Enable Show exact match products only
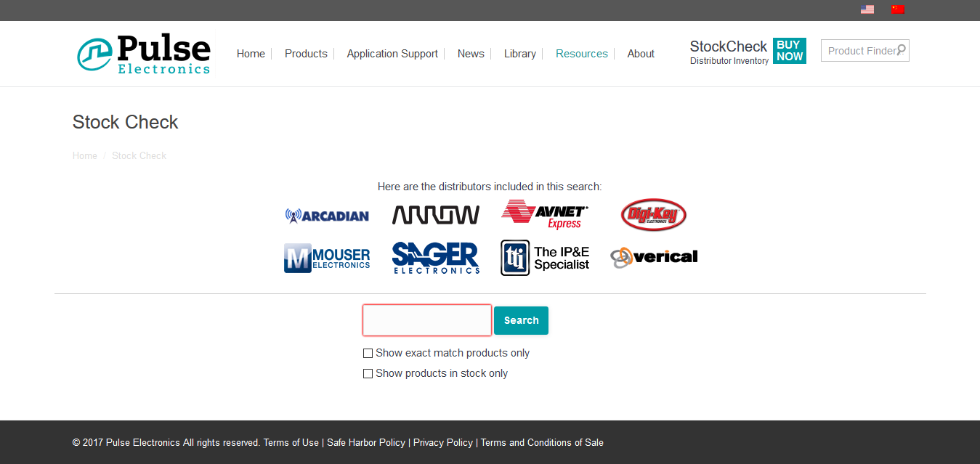980x464 pixels. (368, 354)
